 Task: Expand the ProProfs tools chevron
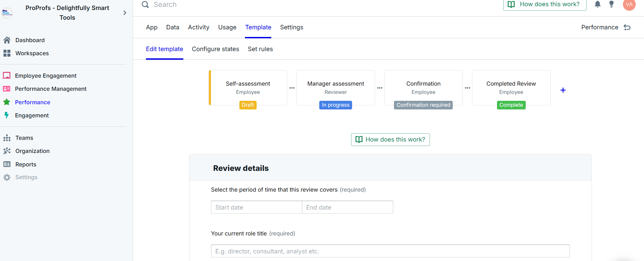coord(125,13)
